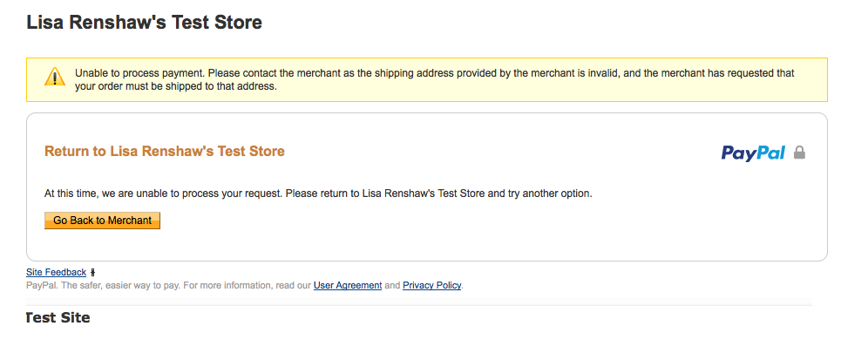Click the gray padlock security icon
The image size is (868, 360).
pyautogui.click(x=800, y=153)
